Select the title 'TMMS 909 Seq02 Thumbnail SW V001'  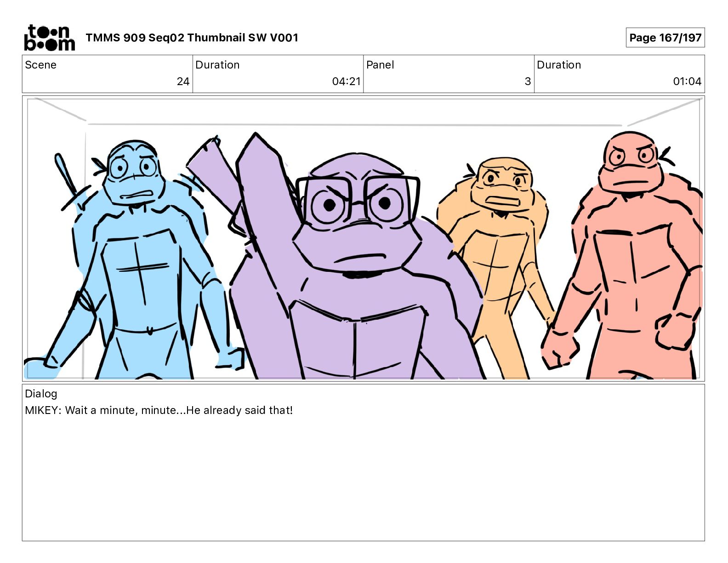pos(192,38)
